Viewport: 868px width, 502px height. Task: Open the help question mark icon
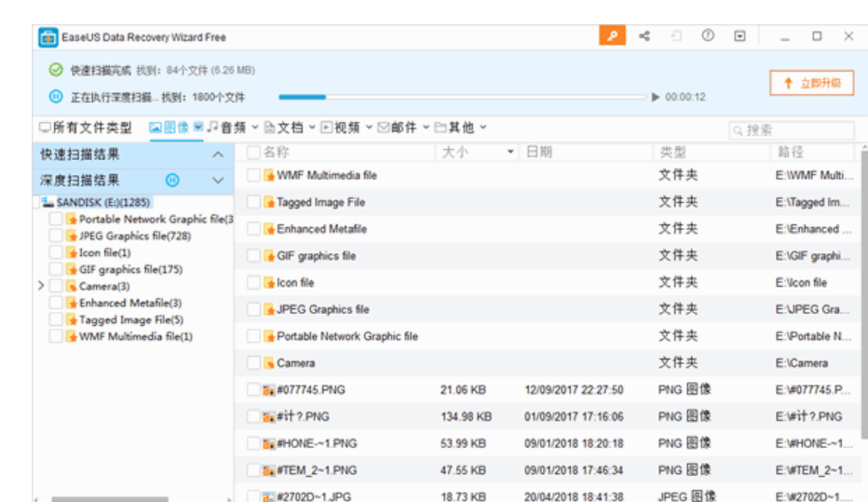click(x=708, y=36)
